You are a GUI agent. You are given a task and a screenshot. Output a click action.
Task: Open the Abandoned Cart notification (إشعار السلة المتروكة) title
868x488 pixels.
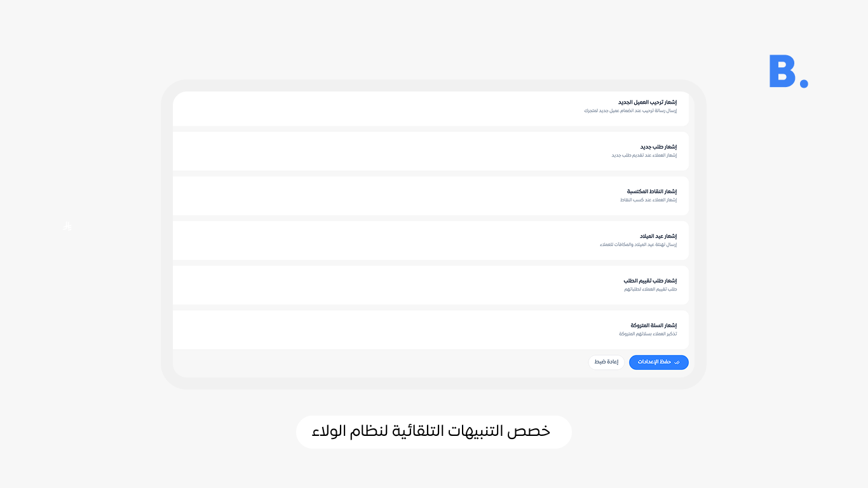coord(653,325)
